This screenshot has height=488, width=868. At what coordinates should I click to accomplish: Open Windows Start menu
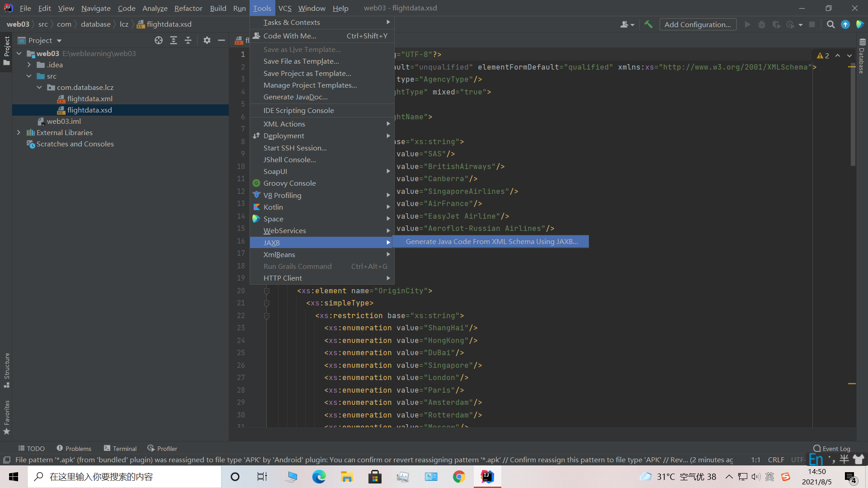[x=14, y=477]
